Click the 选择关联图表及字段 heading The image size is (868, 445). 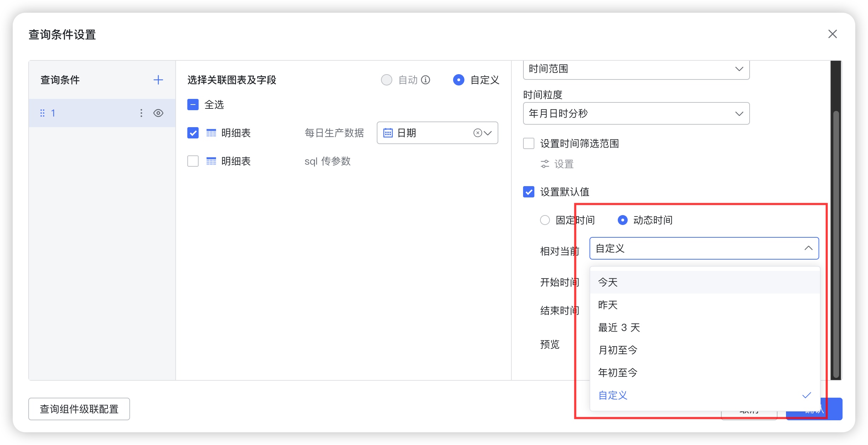coord(232,80)
